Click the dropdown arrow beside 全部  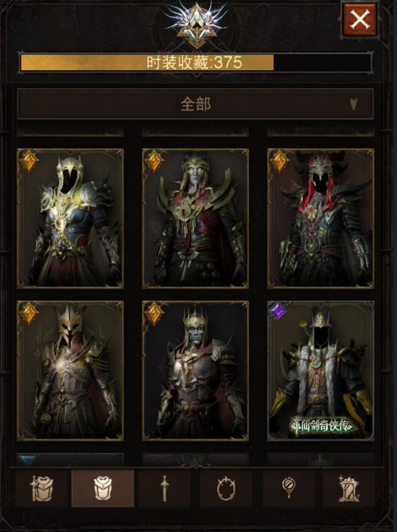(x=353, y=104)
